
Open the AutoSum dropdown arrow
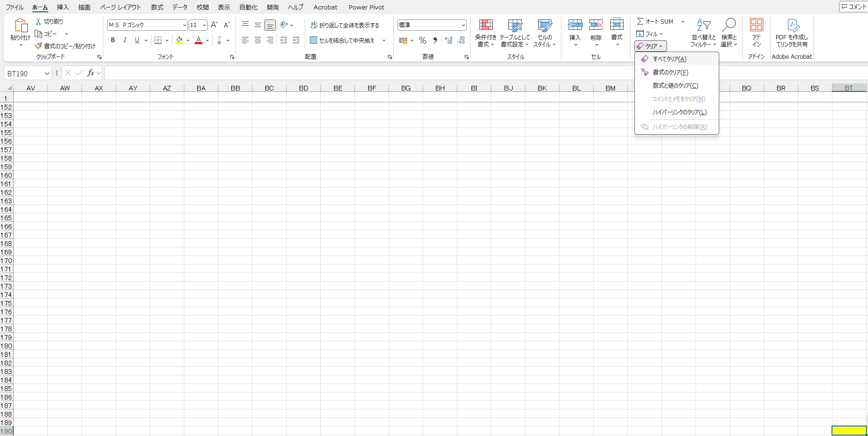[x=683, y=22]
